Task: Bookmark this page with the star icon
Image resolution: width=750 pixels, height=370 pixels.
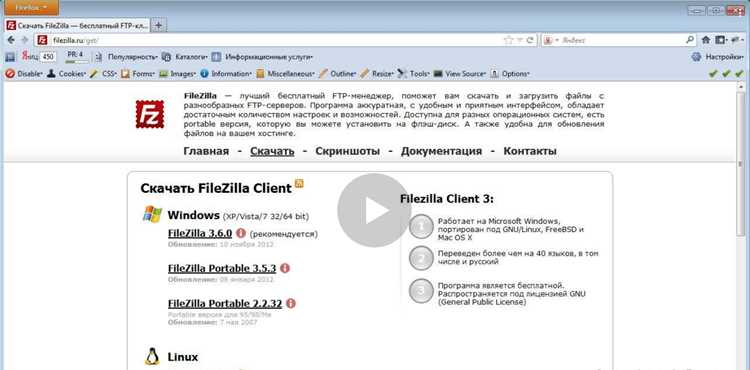Action: [508, 41]
